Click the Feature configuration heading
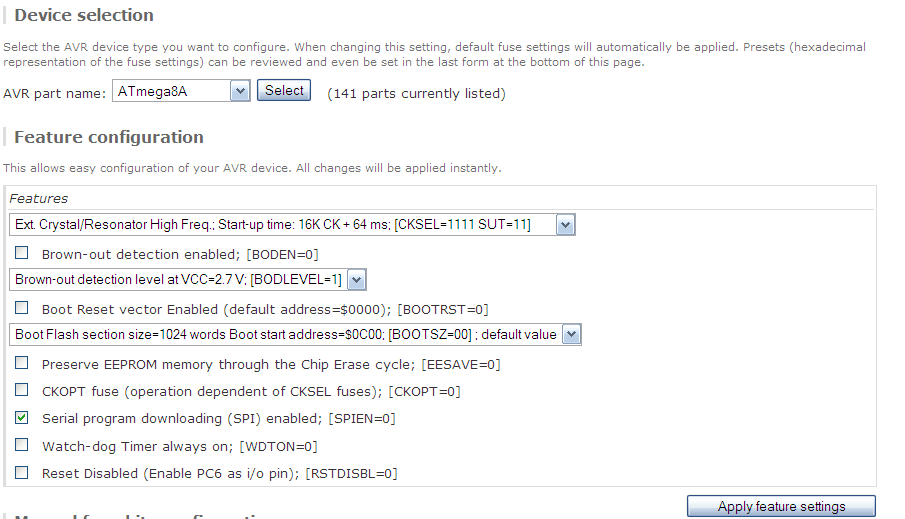The image size is (905, 519). [x=109, y=137]
